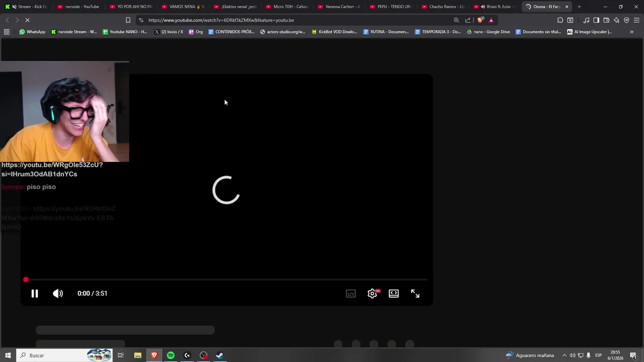Go back to the previous page
This screenshot has height=362, width=644.
[x=7, y=20]
